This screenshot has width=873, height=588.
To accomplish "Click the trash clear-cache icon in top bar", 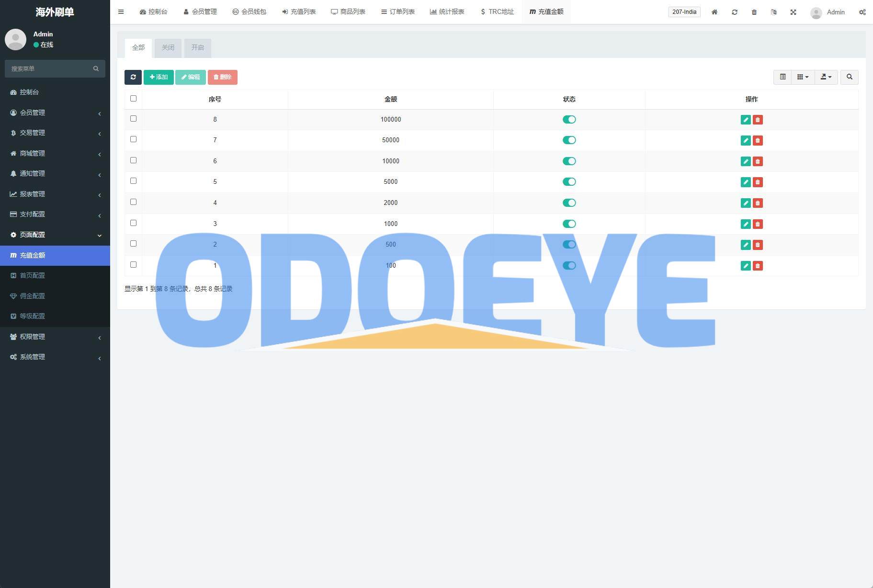I will point(754,12).
